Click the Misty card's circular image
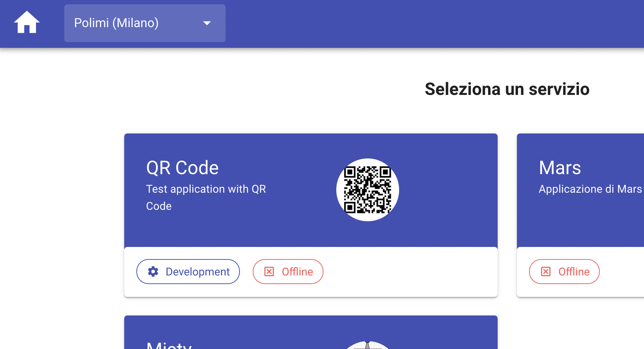This screenshot has height=349, width=644. (x=367, y=345)
